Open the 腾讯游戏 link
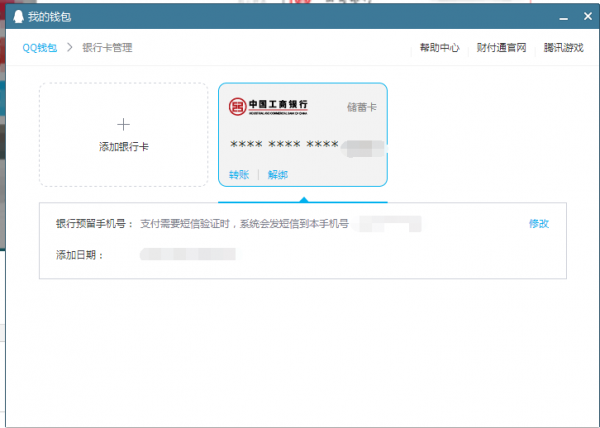The width and height of the screenshot is (600, 428). (563, 48)
